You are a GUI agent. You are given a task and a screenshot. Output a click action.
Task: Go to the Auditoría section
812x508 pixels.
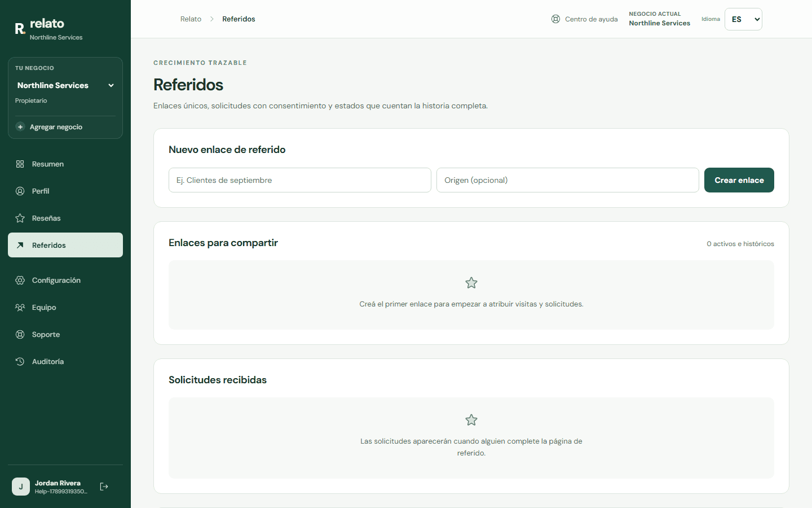(x=65, y=362)
